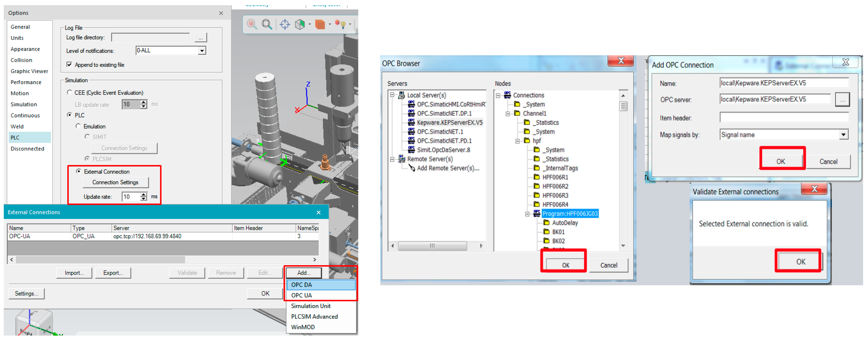Select Kepware.KEPServerEX.V5 server icon
Image resolution: width=868 pixels, height=341 pixels.
(x=411, y=123)
